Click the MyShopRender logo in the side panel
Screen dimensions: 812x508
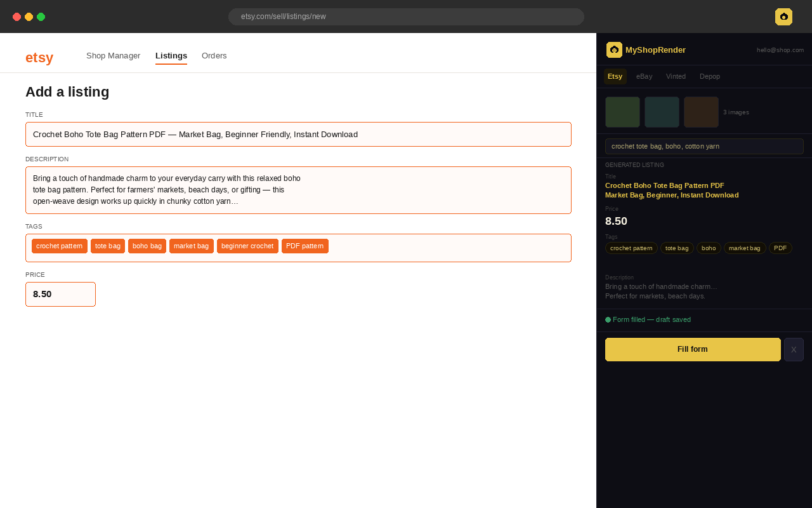[x=614, y=50]
